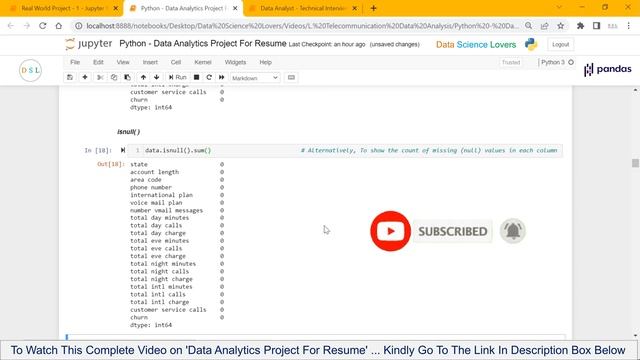640x360 pixels.
Task: Open browser extensions puzzle icon
Action: (x=580, y=26)
